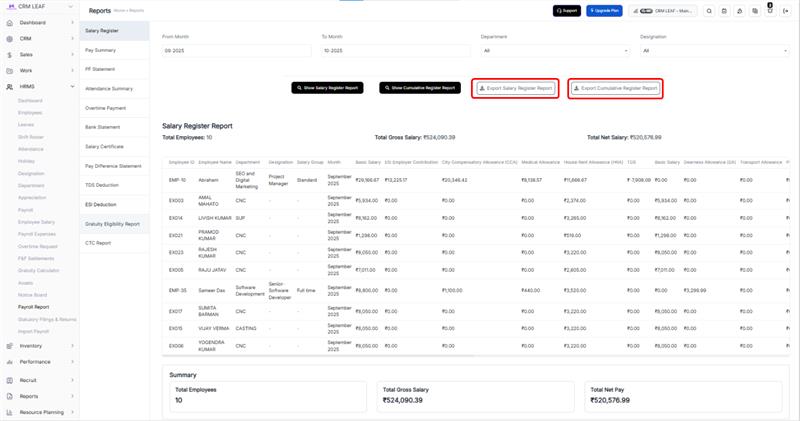The image size is (800, 421).
Task: Open Gratuity Calculator in HRMS submenu
Action: (39, 271)
